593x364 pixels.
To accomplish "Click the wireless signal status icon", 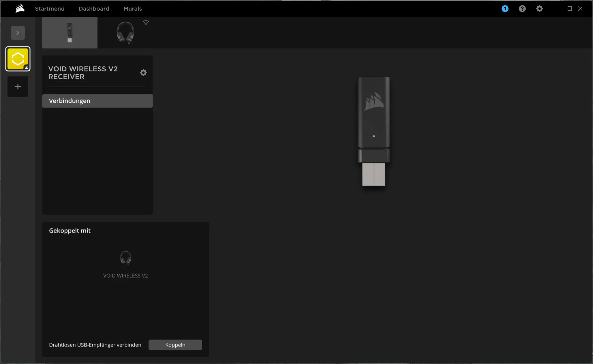I will point(146,22).
